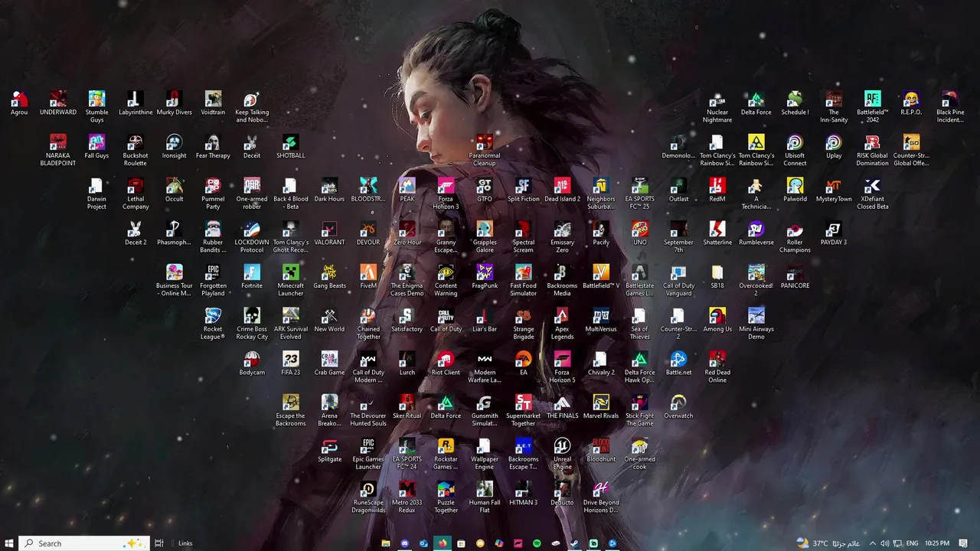Select the Wallpaper Engine icon
The width and height of the screenshot is (980, 551).
(x=485, y=455)
